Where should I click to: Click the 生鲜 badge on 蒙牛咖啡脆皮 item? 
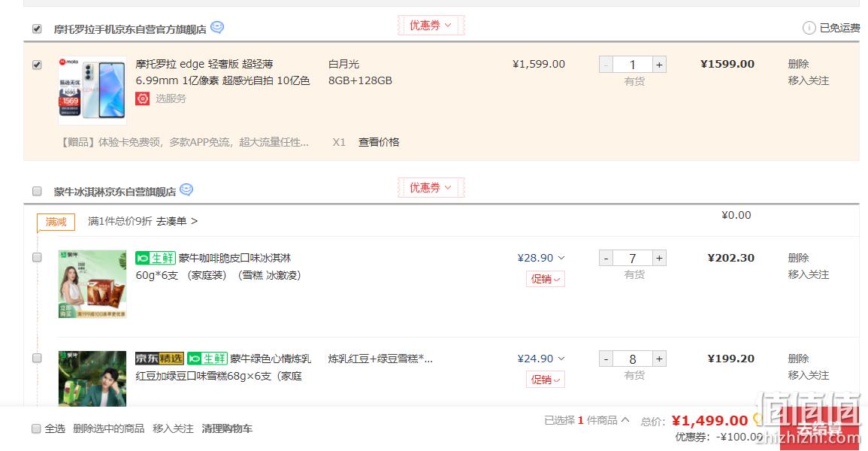tap(156, 258)
